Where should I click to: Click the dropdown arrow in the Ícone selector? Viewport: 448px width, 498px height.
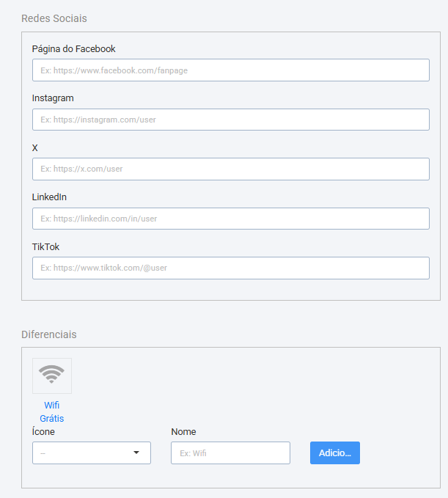click(x=136, y=453)
